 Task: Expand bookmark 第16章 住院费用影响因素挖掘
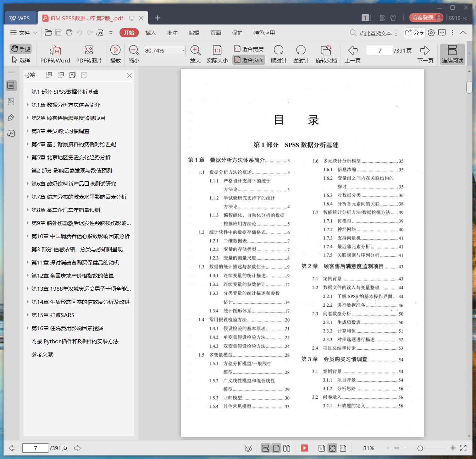(28, 328)
